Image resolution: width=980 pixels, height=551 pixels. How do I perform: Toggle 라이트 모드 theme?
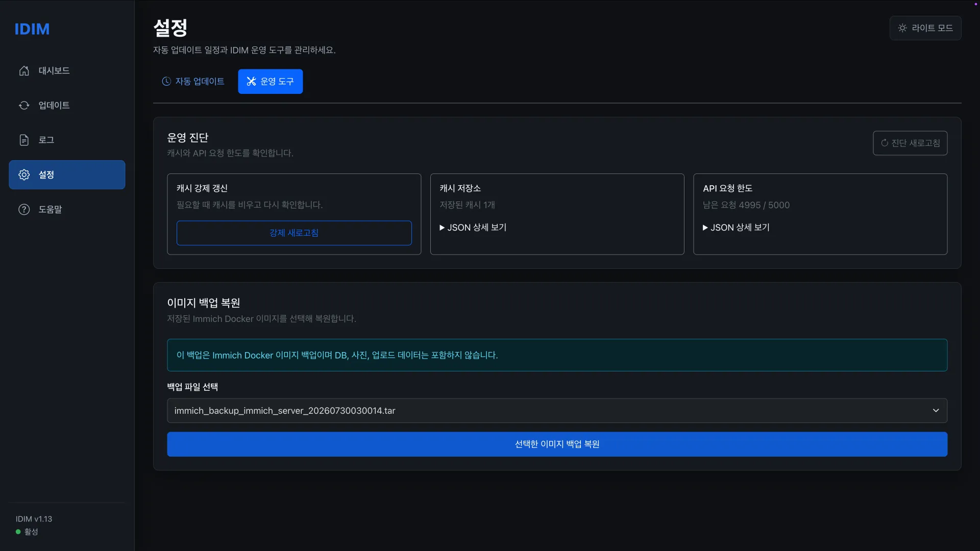tap(925, 28)
